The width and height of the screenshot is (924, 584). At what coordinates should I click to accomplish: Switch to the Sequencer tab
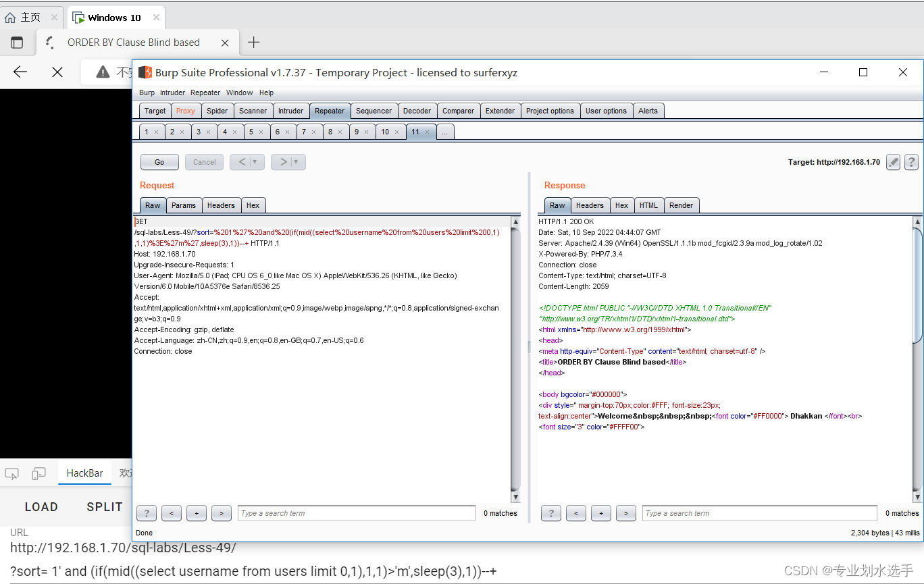pos(374,111)
